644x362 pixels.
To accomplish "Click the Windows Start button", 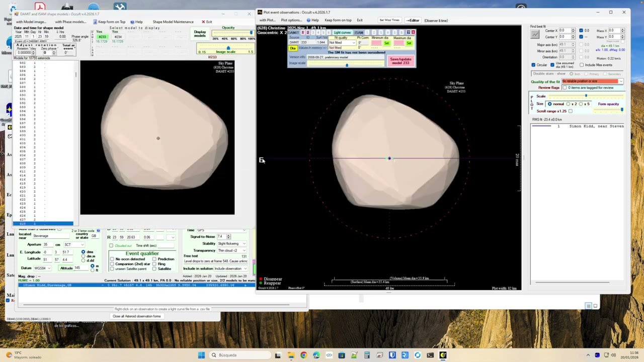I will click(201, 355).
